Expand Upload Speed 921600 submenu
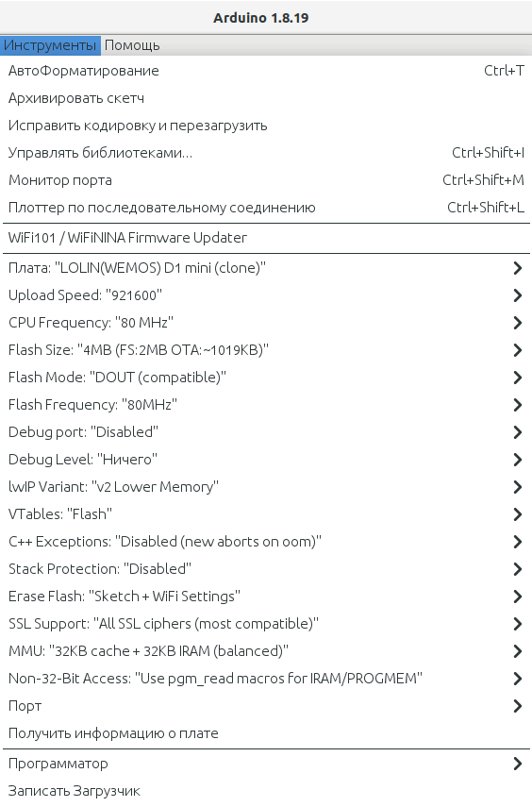Image resolution: width=532 pixels, height=807 pixels. 266,295
